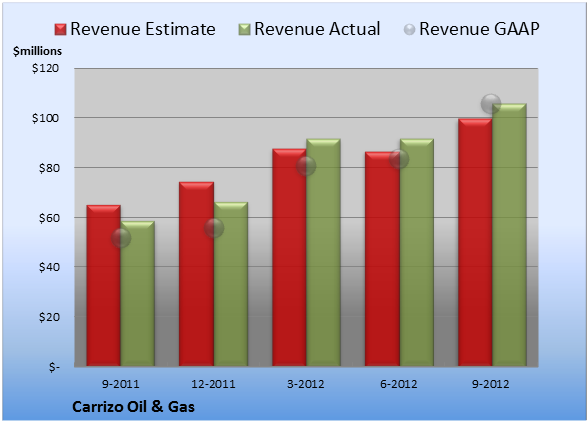Select the 'Revenue GAAP' legend label
Viewport: 588px width, 422px height.
click(x=479, y=29)
